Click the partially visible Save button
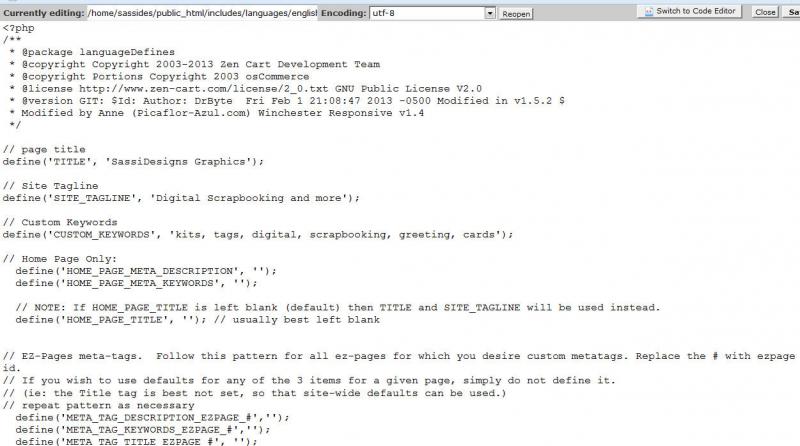The height and width of the screenshot is (446, 800). tap(791, 12)
